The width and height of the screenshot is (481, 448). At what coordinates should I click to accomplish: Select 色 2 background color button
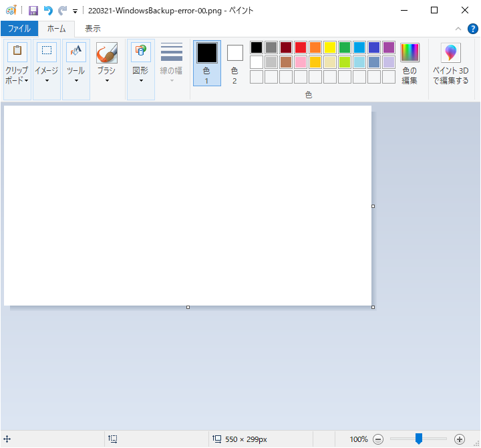(235, 64)
